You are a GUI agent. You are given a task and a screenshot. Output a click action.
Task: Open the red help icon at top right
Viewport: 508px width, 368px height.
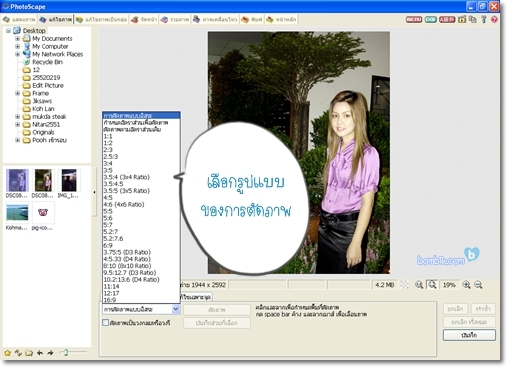[494, 19]
